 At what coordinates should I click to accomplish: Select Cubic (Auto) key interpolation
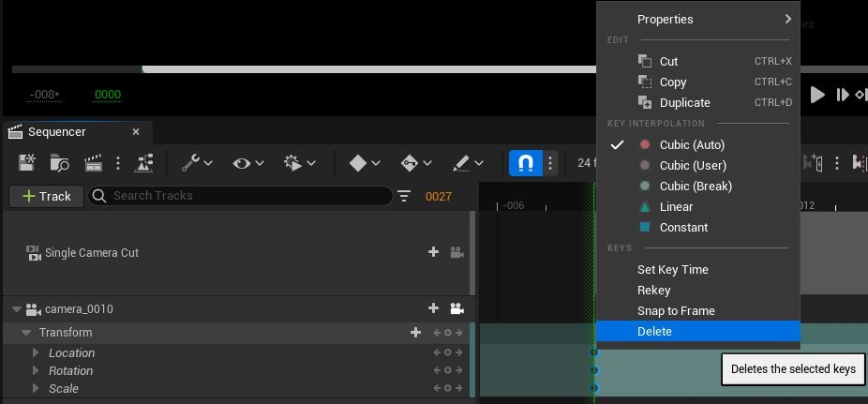692,145
